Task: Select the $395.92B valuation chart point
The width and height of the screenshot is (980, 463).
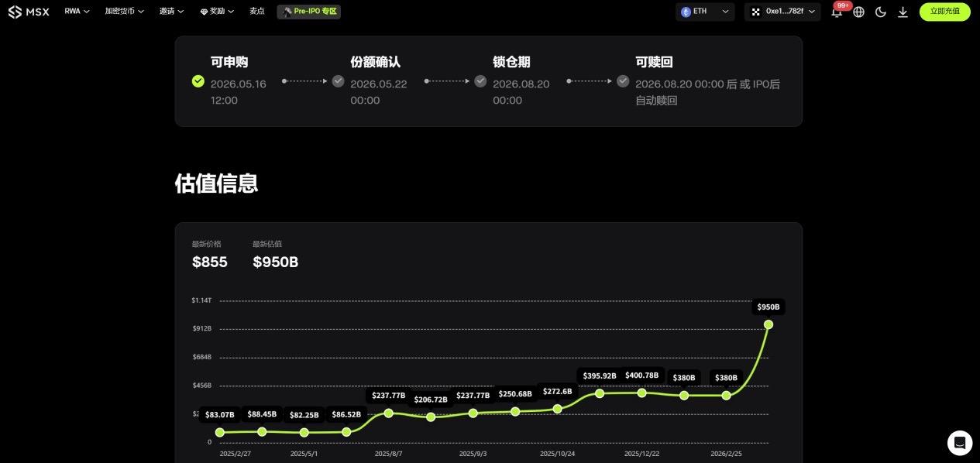Action: [600, 393]
